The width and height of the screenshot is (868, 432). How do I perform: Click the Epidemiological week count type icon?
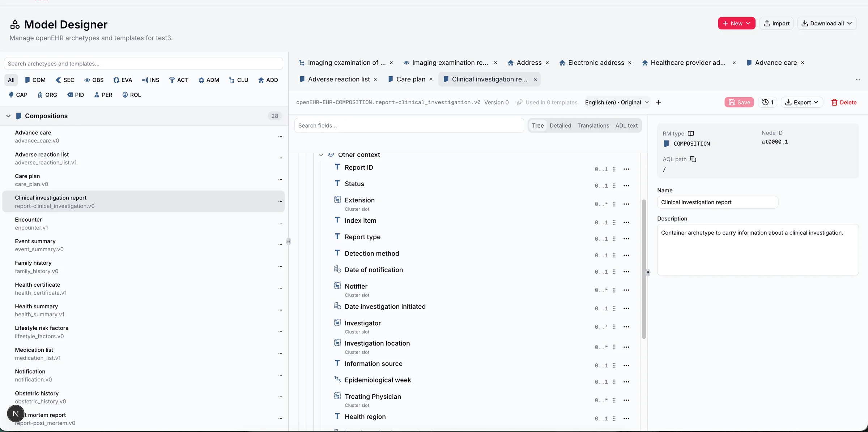pos(337,380)
